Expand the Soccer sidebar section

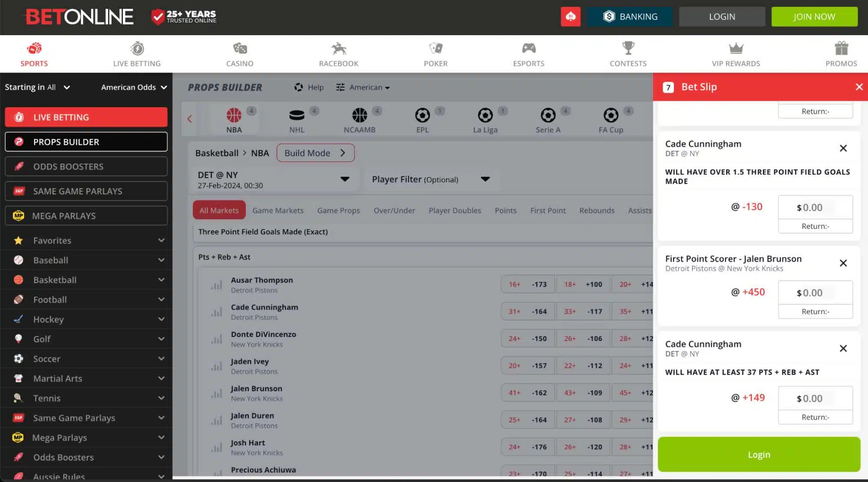tap(86, 359)
